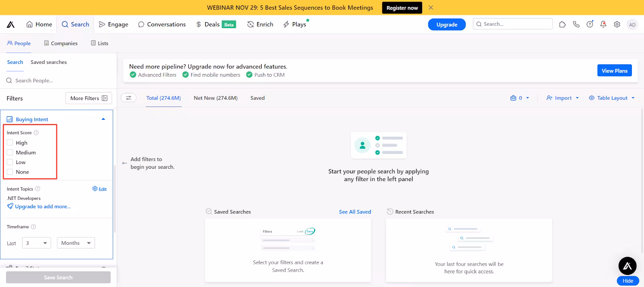Enable the Medium intent score checkbox
Viewport: 644px width, 287px height.
point(10,152)
